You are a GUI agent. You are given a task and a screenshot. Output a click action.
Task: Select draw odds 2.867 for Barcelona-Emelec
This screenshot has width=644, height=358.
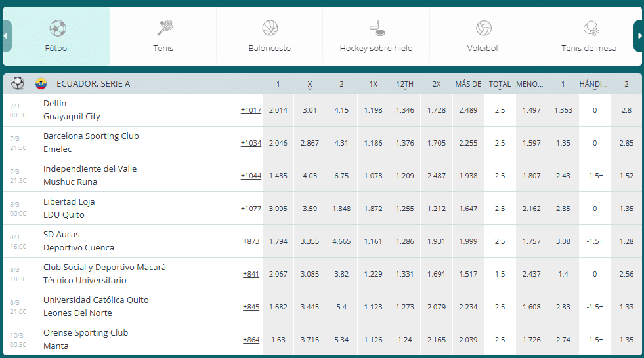tap(310, 143)
